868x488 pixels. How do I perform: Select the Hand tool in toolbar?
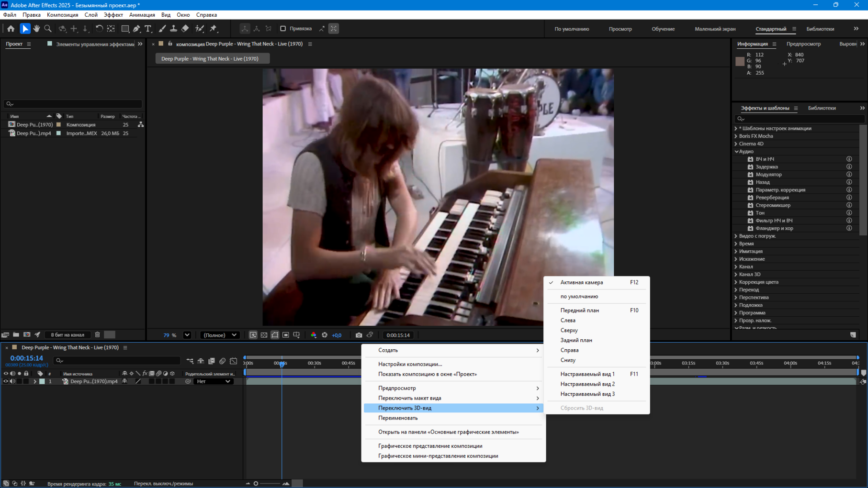tap(36, 29)
